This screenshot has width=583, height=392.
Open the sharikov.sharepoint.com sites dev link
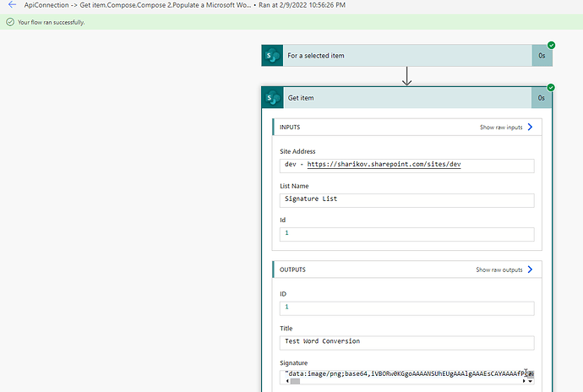click(384, 164)
